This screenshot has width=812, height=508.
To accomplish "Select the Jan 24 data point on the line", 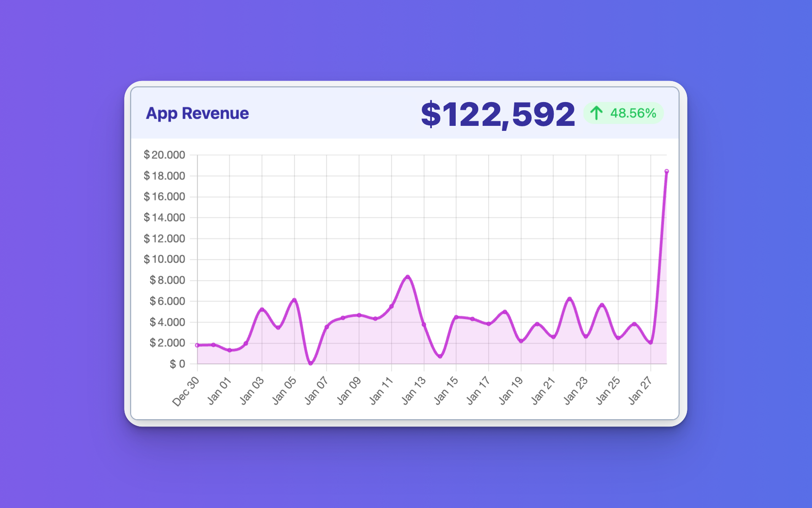I will (x=602, y=305).
